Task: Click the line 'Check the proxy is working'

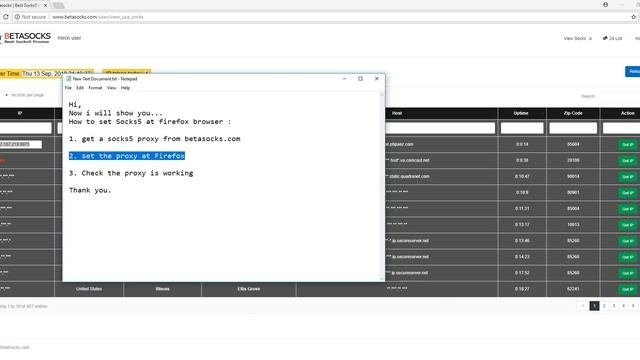Action: tap(131, 173)
